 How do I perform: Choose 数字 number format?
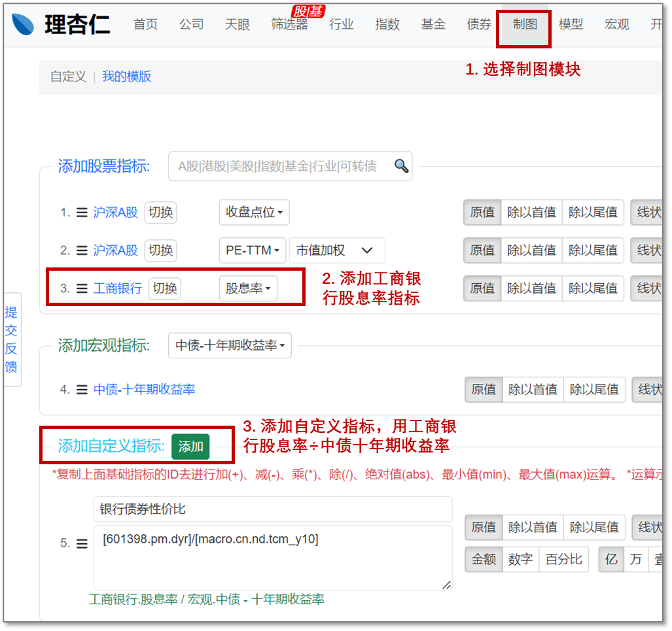tap(520, 560)
